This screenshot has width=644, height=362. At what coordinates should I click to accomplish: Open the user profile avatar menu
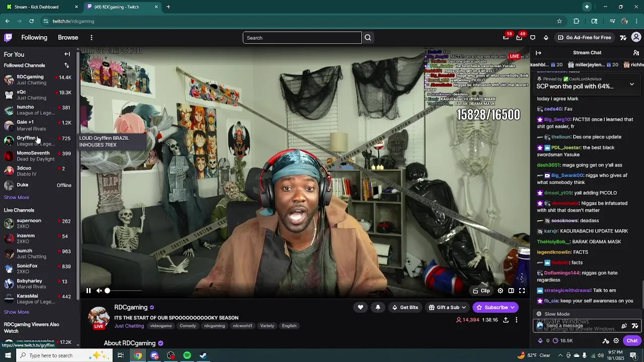[x=636, y=37]
